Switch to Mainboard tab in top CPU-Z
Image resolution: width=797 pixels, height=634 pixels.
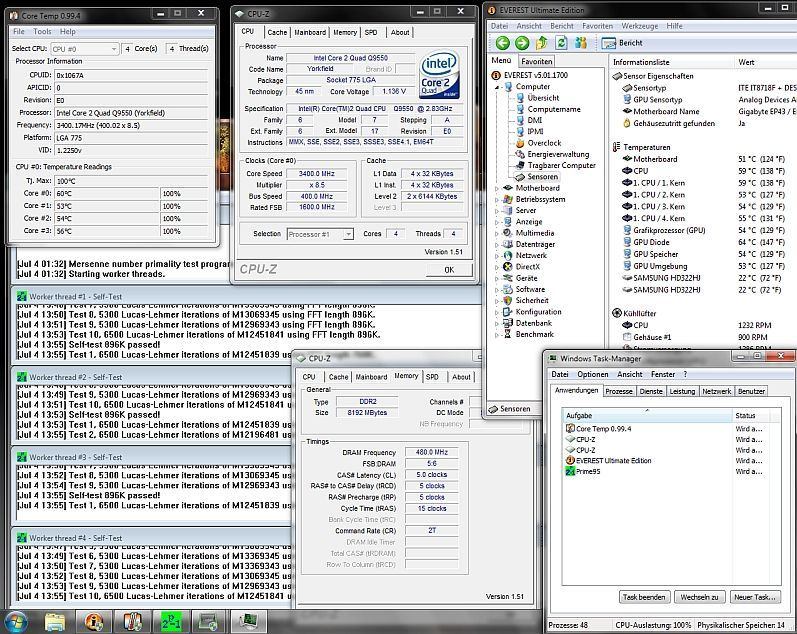pyautogui.click(x=310, y=32)
